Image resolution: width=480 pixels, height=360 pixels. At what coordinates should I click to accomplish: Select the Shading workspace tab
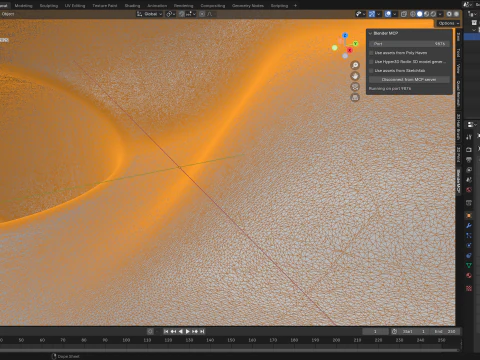pos(132,6)
